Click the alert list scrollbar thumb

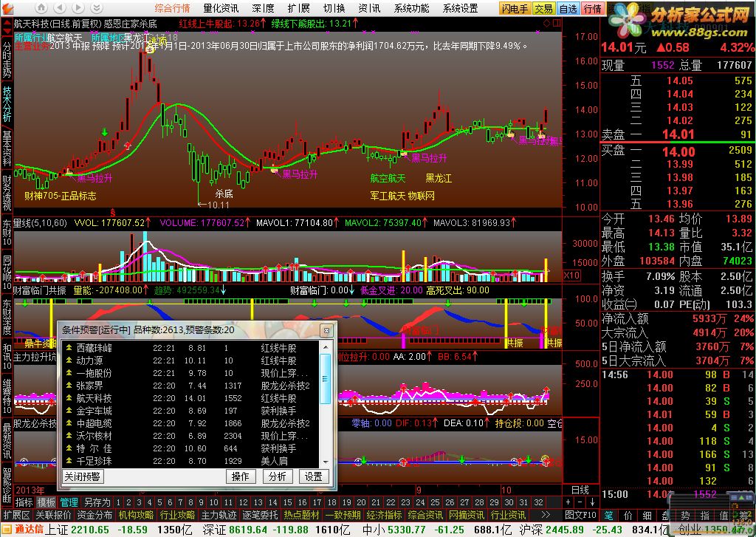pos(325,379)
